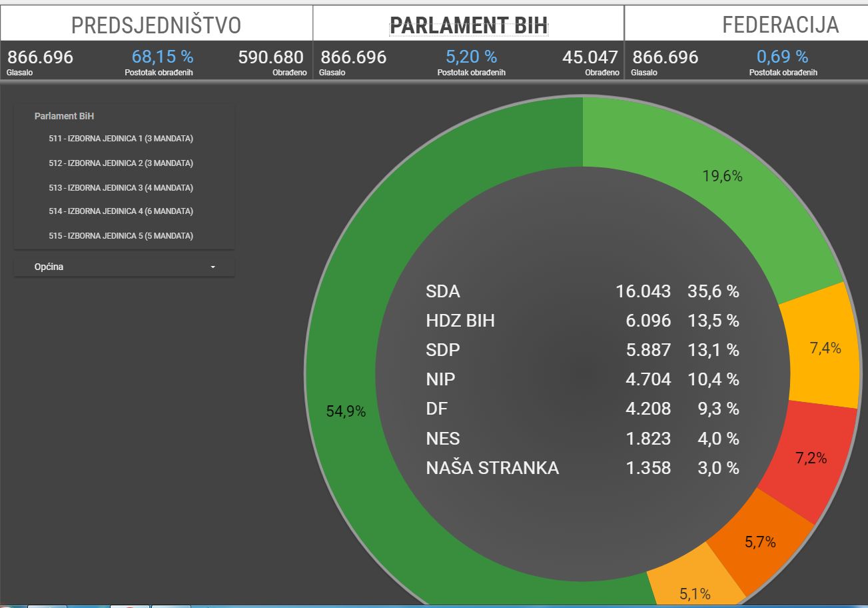Click the Glasalo 866.696 figure under Predsjedništvo

[40, 57]
